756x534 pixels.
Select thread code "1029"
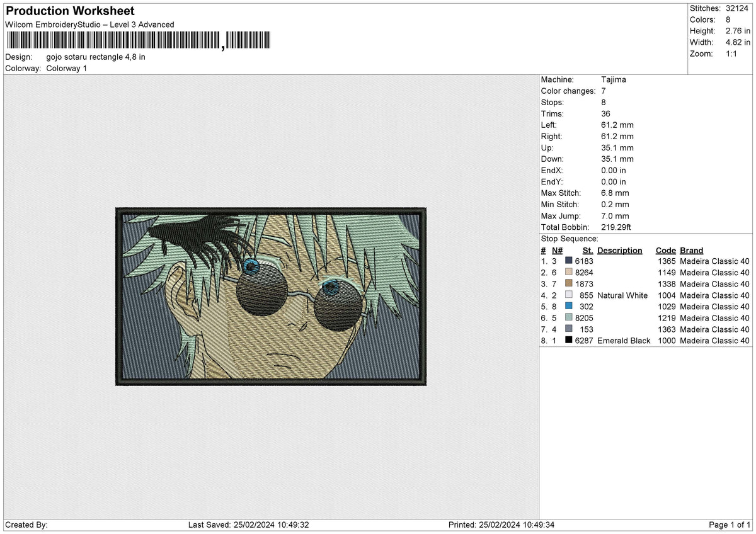coord(667,307)
